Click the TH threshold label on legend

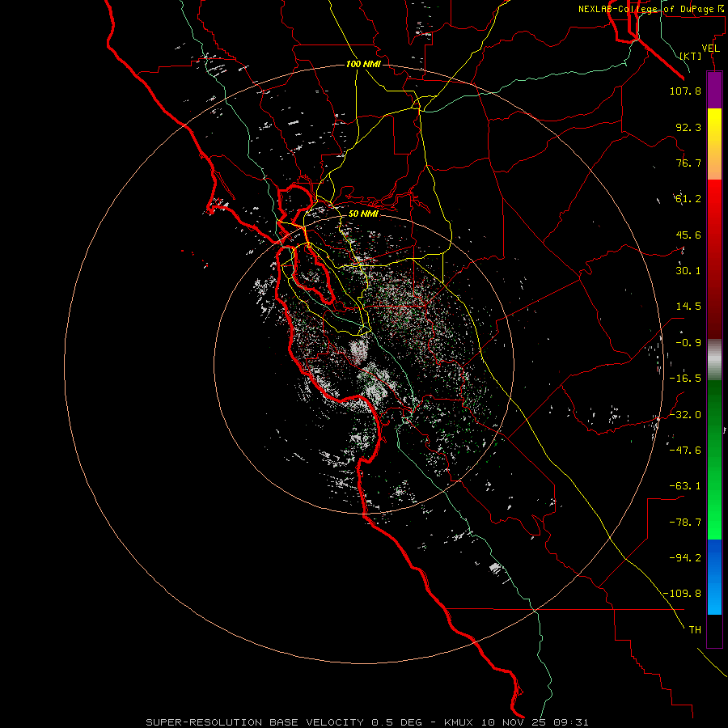(x=695, y=630)
